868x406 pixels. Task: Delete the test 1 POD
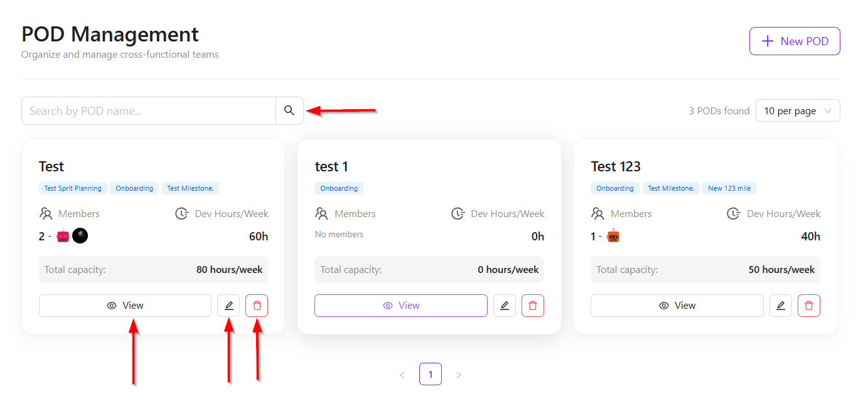coord(533,306)
